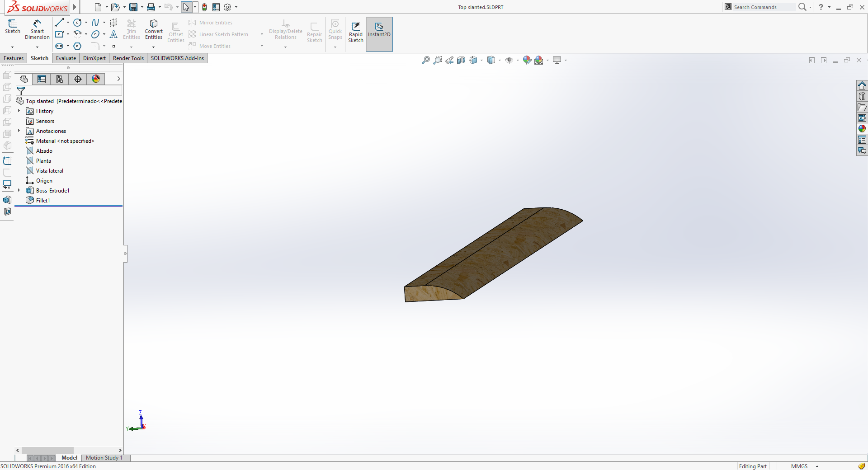Open Hide/Show Items dropdown arrow
The width and height of the screenshot is (868, 470).
point(518,60)
